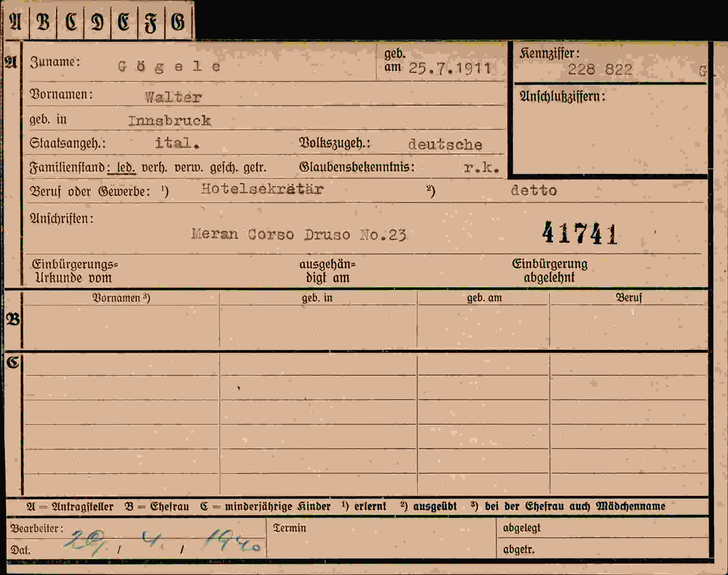This screenshot has height=575, width=728.
Task: Click the 'Vornamen:' label in section A
Action: 61,94
